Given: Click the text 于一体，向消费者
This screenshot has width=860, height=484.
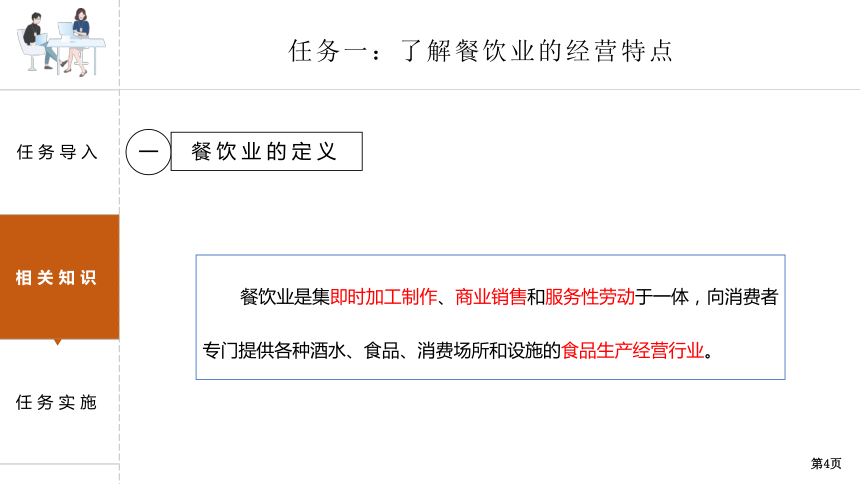Looking at the screenshot, I should [706, 297].
